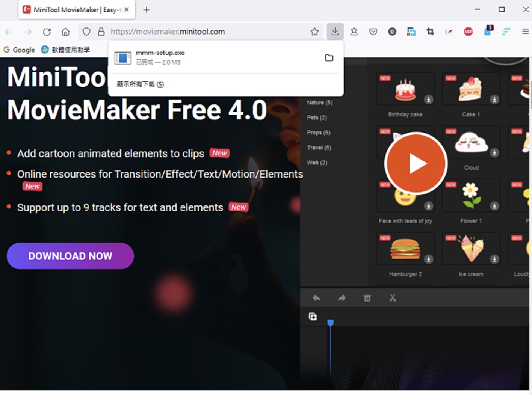Open the Firefox downloads panel icon
Image resolution: width=532 pixels, height=395 pixels.
335,32
